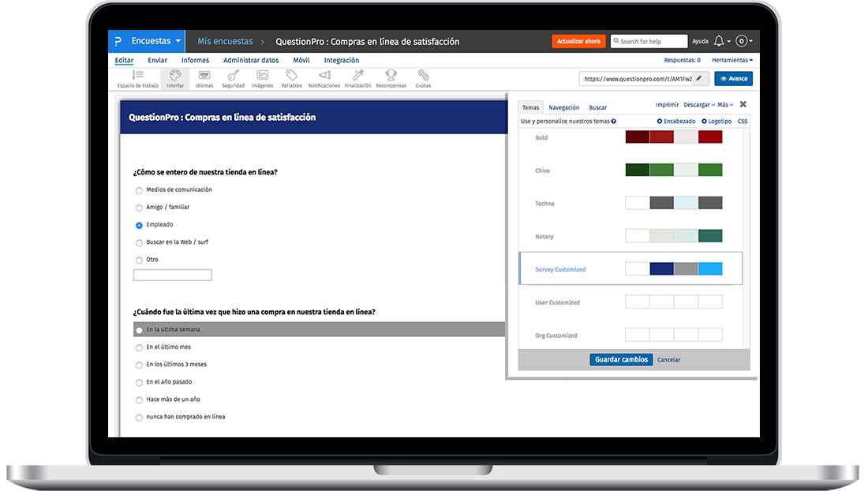Viewport: 868px width, 491px height.
Task: Select the Otro radio option
Action: coord(139,260)
